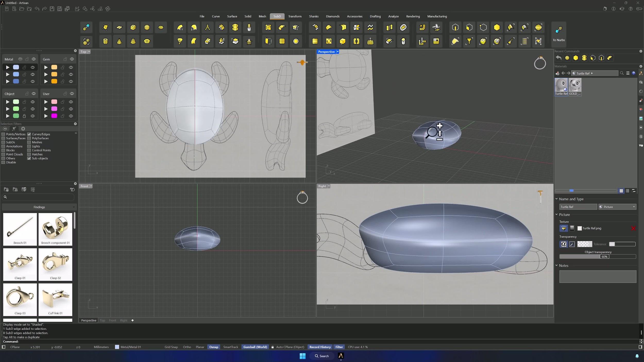Choose the SubD cylinder primitive tool
644x362 pixels.
point(105,41)
